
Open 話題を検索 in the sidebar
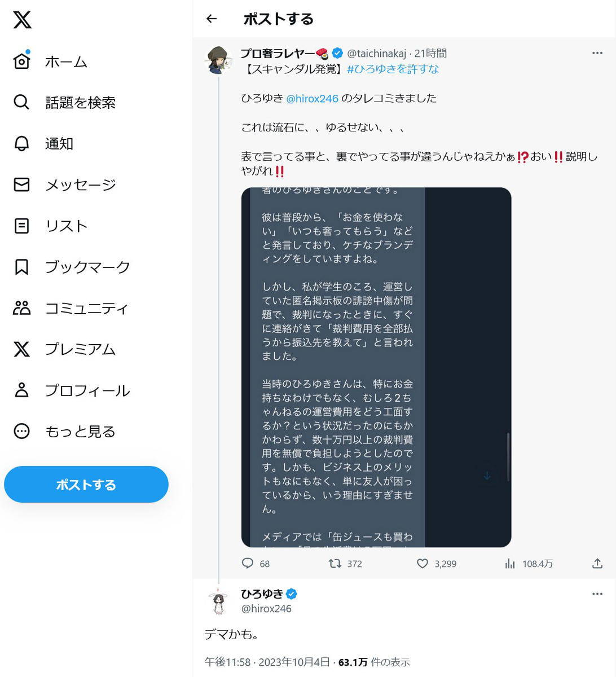[64, 102]
